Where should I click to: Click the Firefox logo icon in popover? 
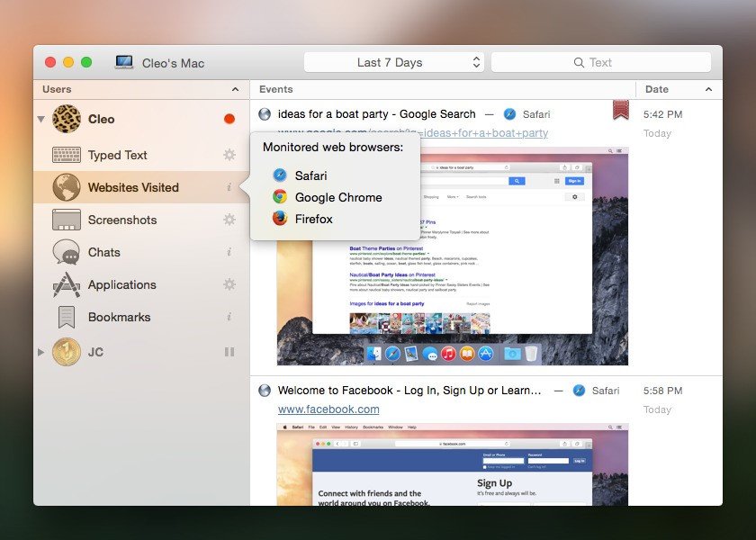[280, 219]
